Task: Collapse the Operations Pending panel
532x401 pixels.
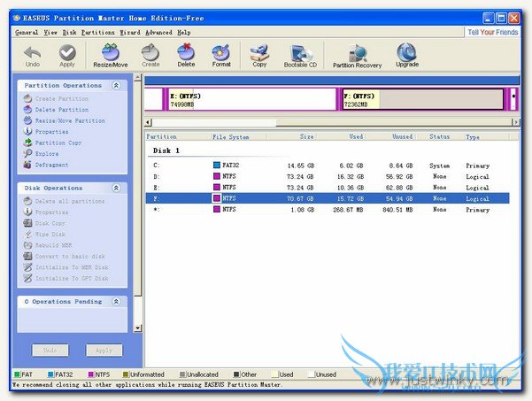Action: pyautogui.click(x=115, y=302)
